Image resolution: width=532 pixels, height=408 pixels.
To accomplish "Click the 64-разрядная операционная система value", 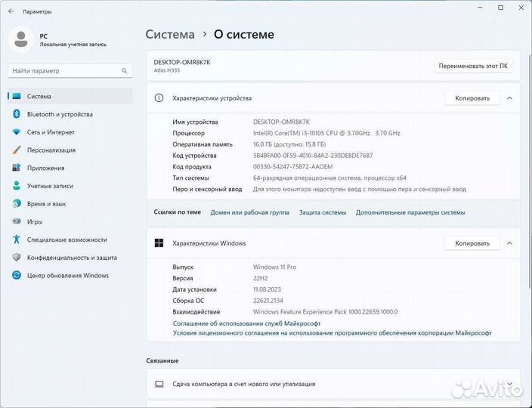I will pos(329,178).
